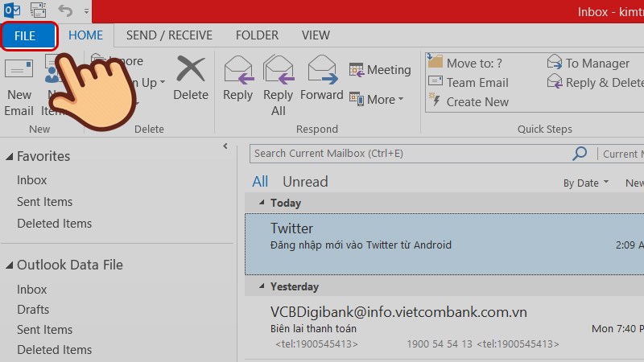Open Deleted Items under Outlook Data File
644x362 pixels.
54,350
